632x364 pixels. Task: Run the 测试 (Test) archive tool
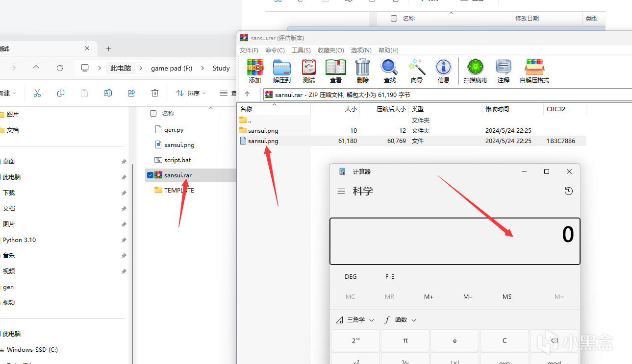tap(309, 71)
